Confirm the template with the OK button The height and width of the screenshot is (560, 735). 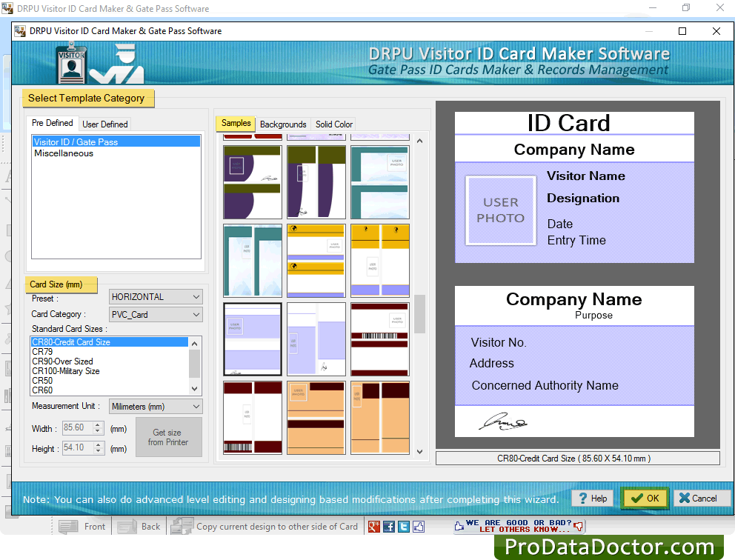pos(645,498)
